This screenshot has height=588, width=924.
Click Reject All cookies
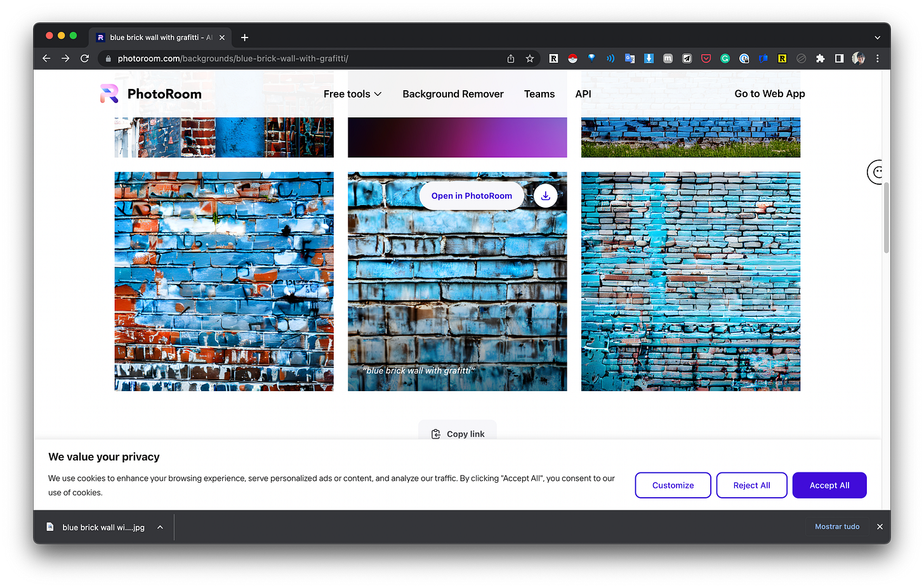coord(751,485)
